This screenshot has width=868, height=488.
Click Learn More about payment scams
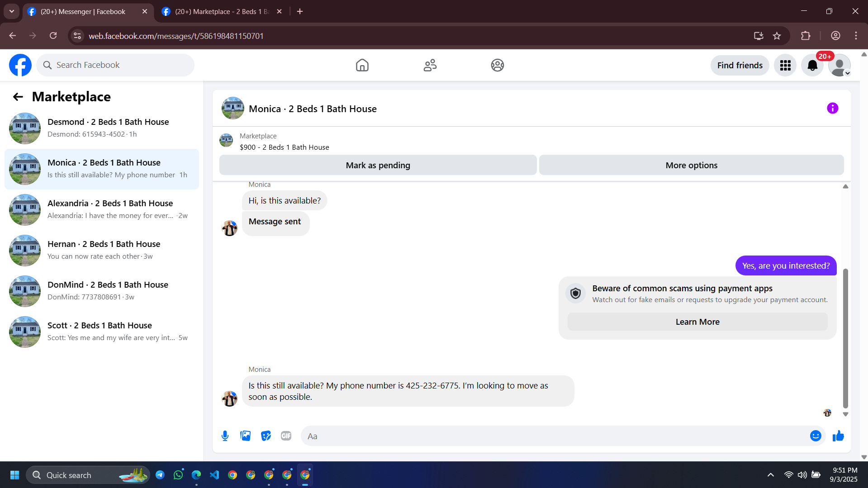click(x=697, y=322)
